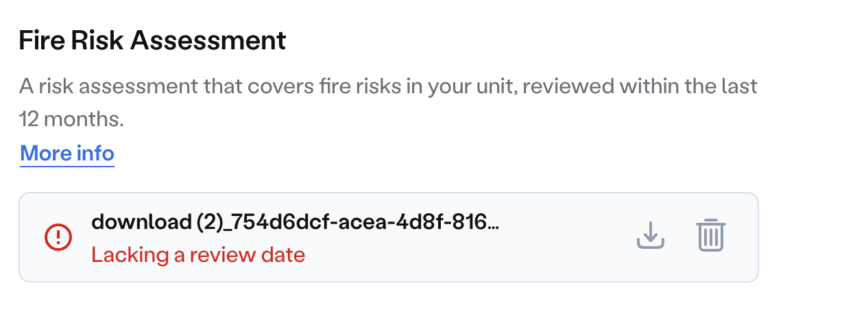Click the download arrow beside trash can
Viewport: 868px width, 314px height.
pos(651,237)
